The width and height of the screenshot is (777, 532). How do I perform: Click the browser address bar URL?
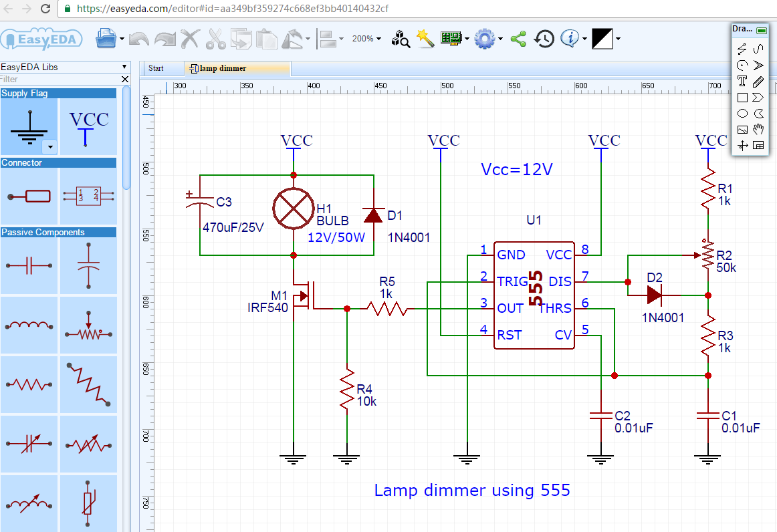point(233,9)
